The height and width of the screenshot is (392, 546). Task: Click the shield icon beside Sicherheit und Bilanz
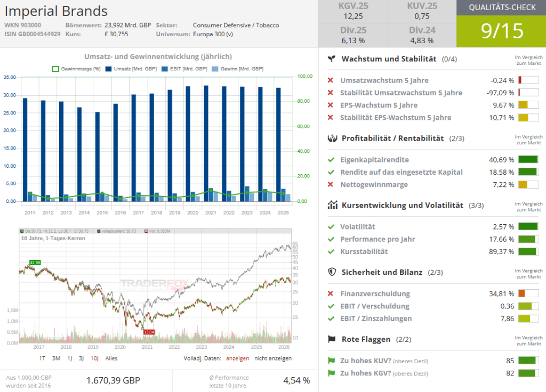[x=332, y=272]
